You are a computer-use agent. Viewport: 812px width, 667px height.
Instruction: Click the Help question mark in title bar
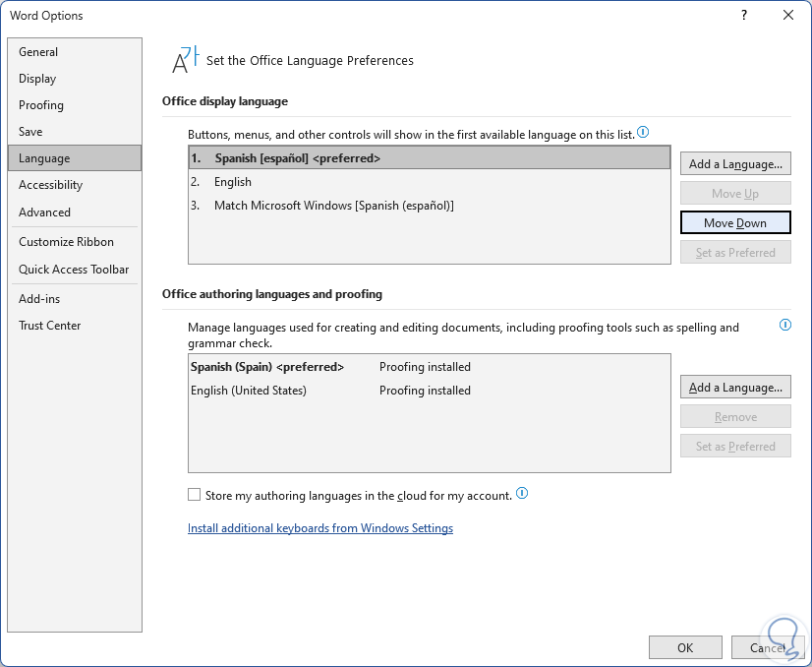click(744, 15)
